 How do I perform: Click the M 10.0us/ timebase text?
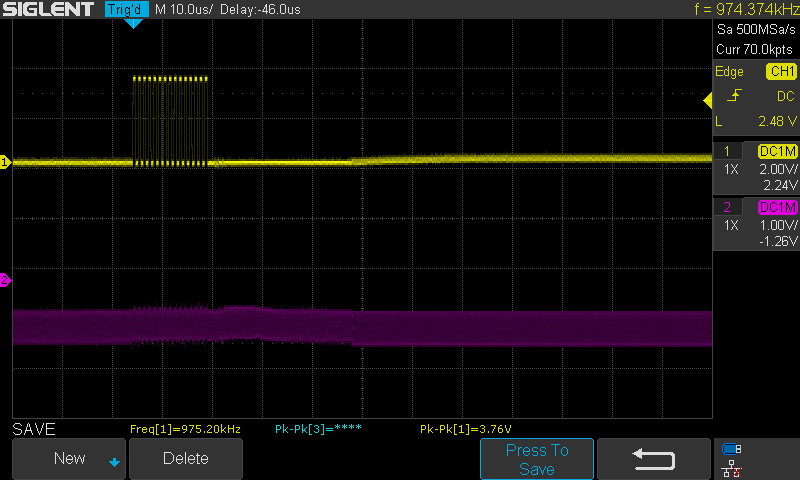point(184,9)
